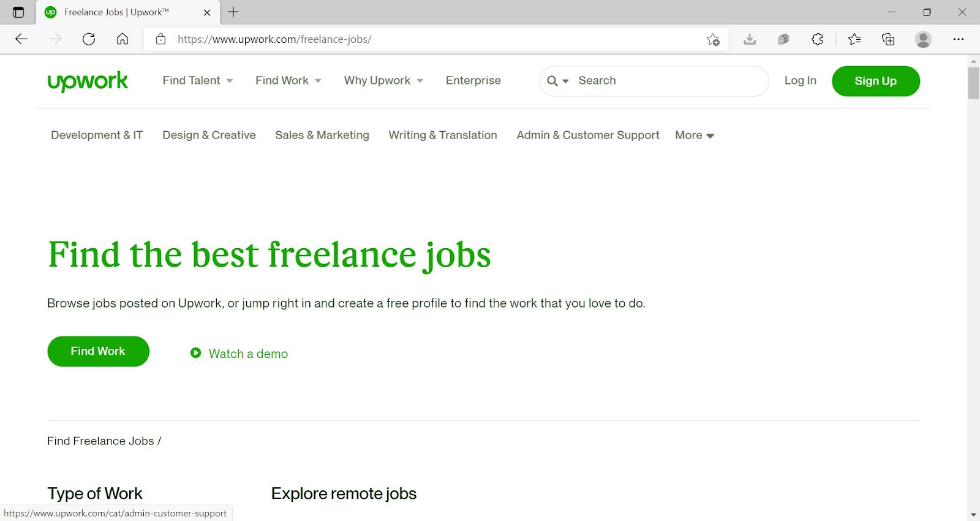Viewport: 980px width, 521px height.
Task: Click the Watch a demo link
Action: tap(248, 354)
